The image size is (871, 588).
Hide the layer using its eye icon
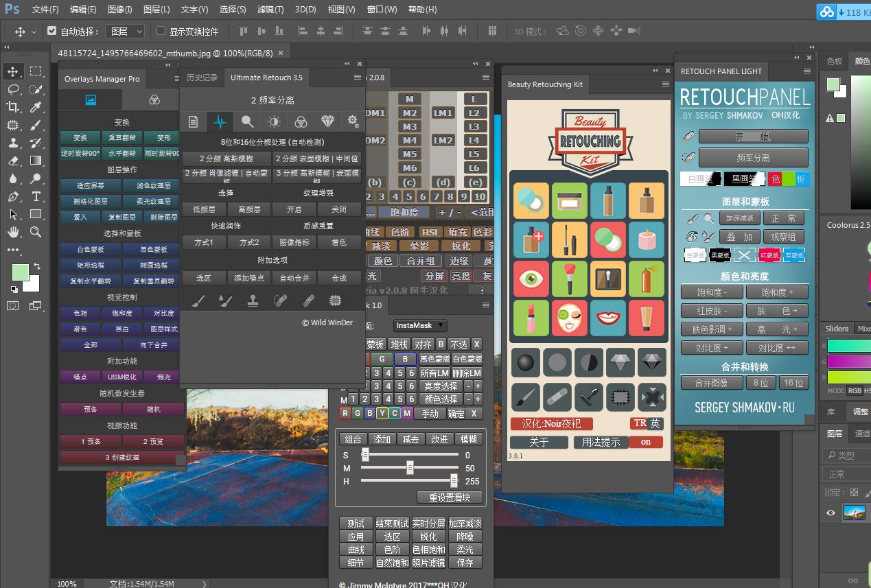(x=831, y=513)
